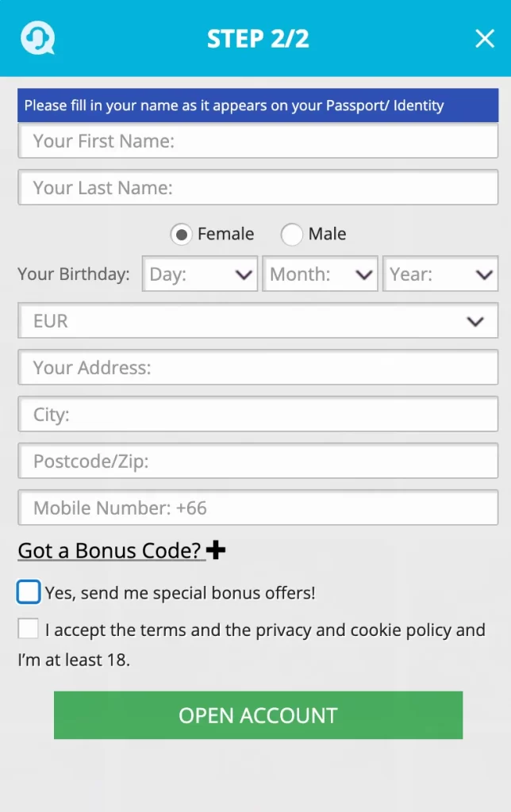Click the Your Address field
This screenshot has height=812, width=511.
click(x=258, y=367)
